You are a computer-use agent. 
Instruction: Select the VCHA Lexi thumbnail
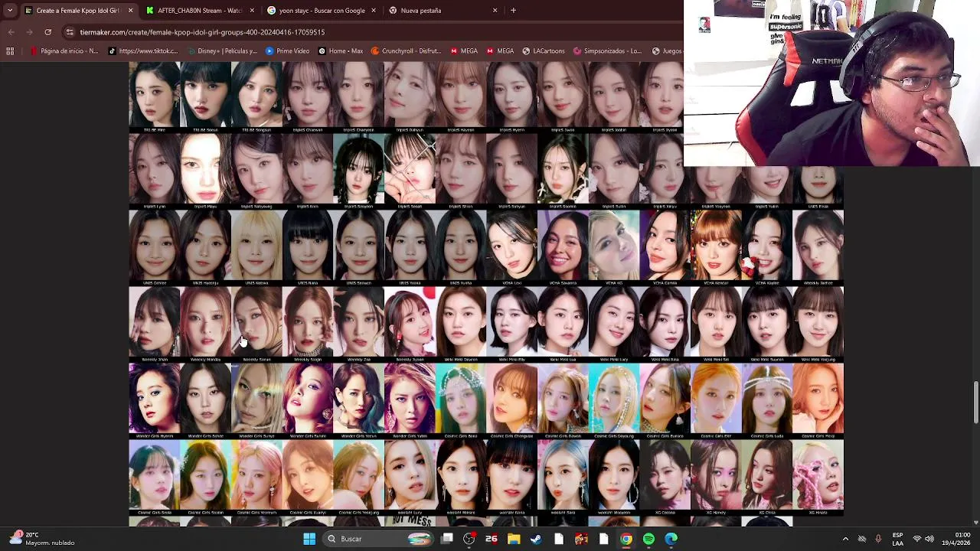(x=511, y=248)
